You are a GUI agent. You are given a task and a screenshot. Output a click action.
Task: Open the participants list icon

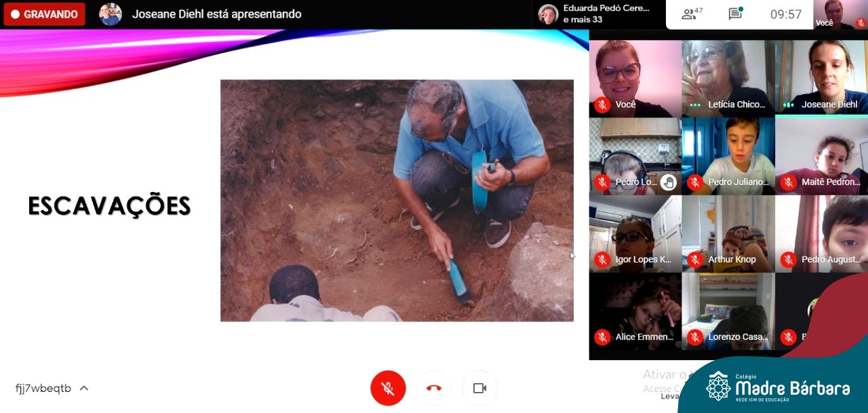(x=692, y=14)
